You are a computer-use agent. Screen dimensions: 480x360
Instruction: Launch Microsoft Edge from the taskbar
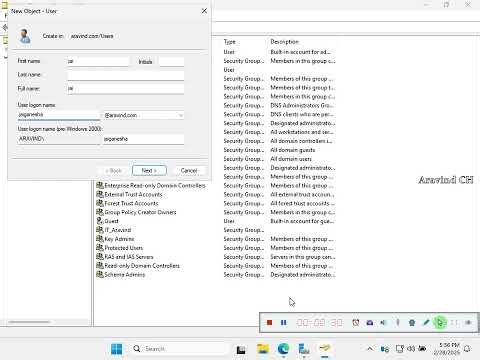(x=283, y=349)
